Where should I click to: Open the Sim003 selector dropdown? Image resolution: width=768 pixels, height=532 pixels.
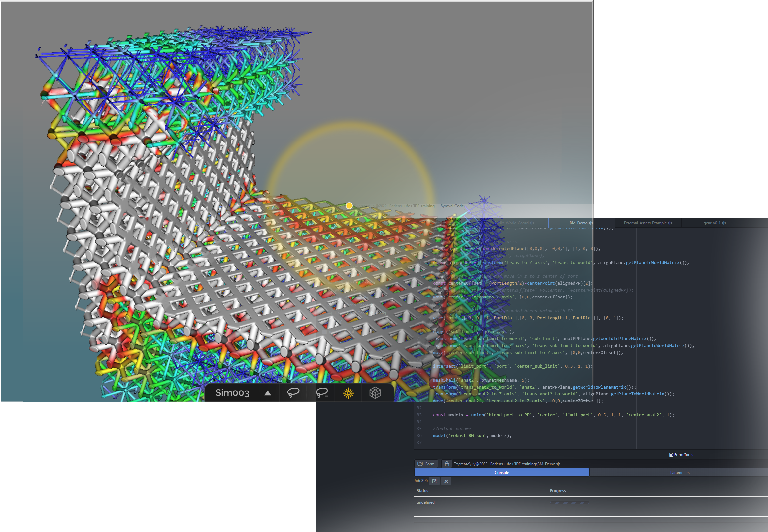[243, 393]
